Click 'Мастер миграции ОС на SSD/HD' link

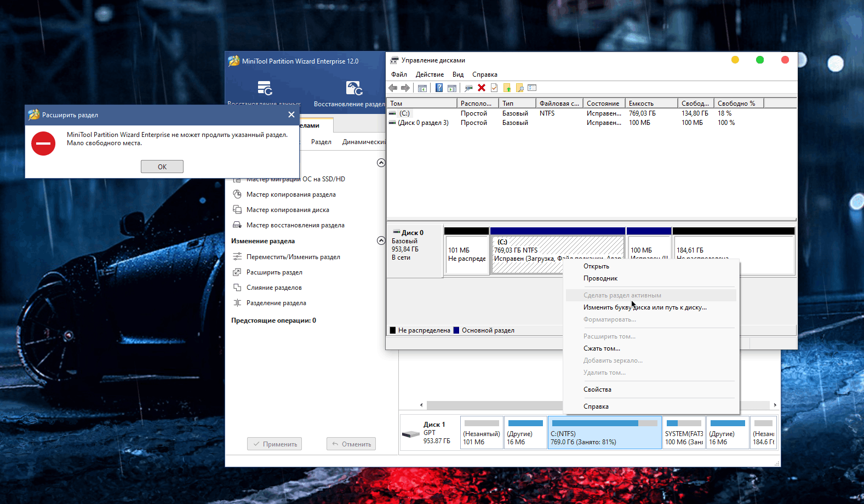[x=295, y=179]
